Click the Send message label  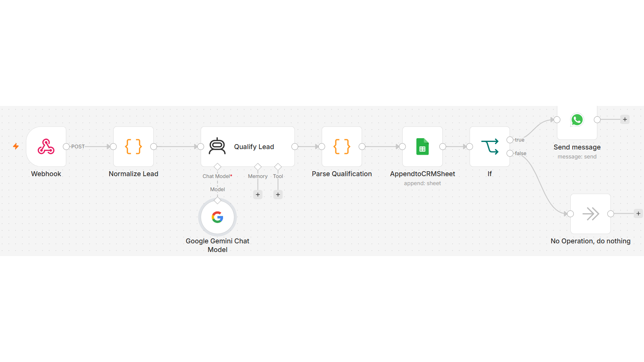point(577,147)
